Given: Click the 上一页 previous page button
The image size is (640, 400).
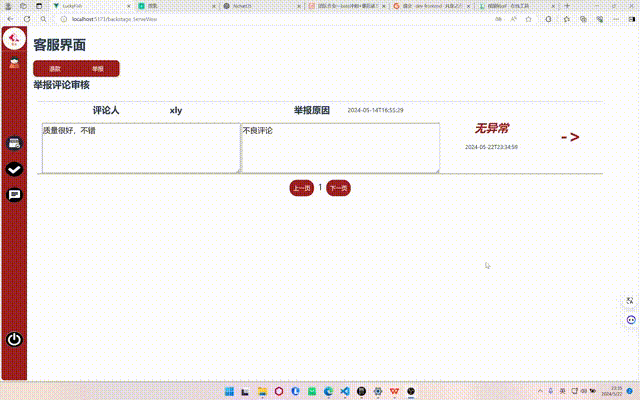Looking at the screenshot, I should click(x=302, y=188).
